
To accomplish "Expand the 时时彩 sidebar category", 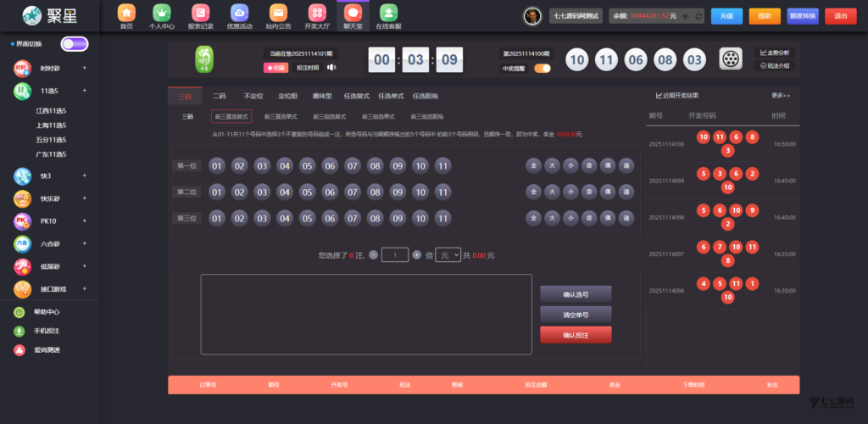I will pos(84,68).
